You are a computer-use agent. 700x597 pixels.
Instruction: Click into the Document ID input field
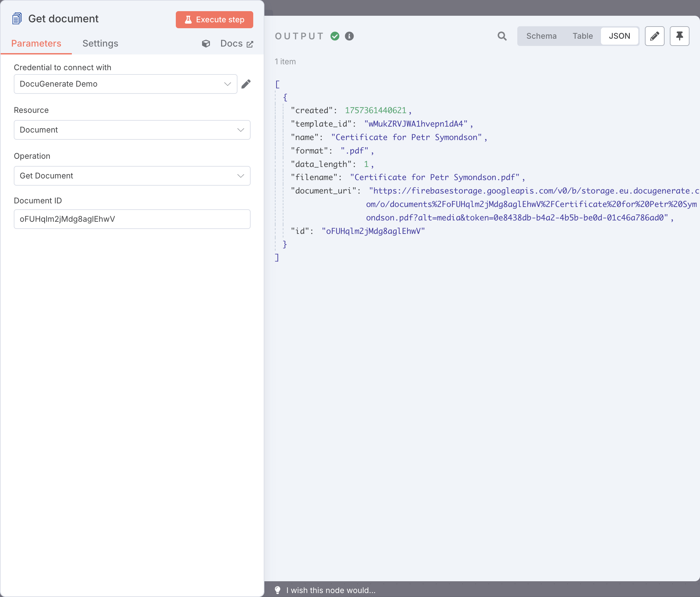click(132, 219)
